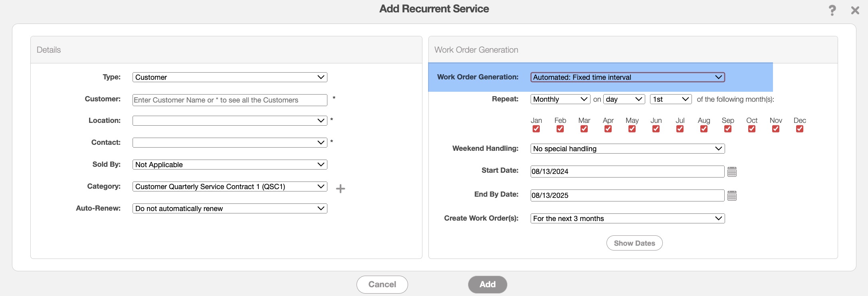The image size is (868, 296).
Task: Click the Customer name input field
Action: pos(230,100)
